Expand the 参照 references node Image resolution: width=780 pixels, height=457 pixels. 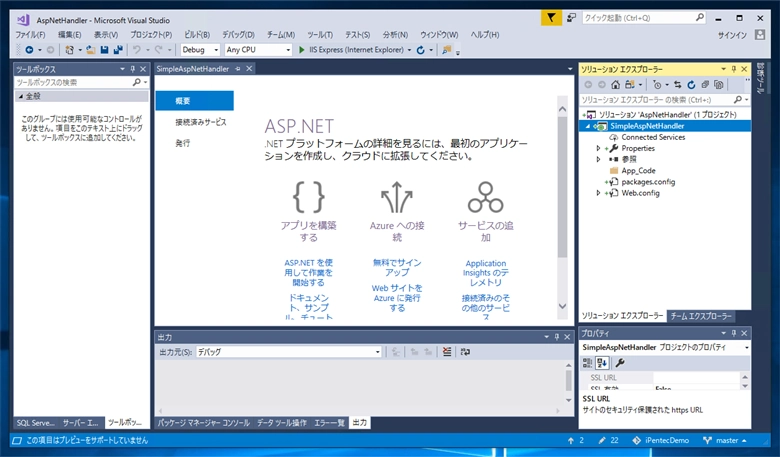[598, 159]
